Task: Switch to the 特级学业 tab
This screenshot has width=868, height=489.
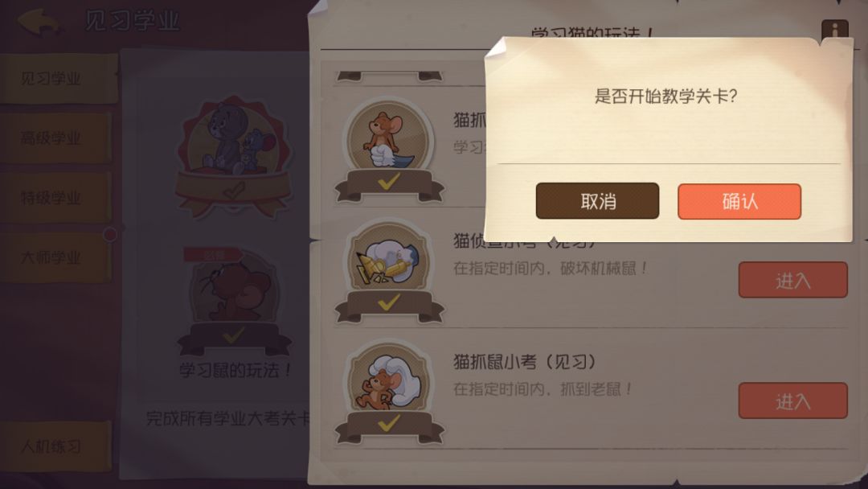Action: tap(55, 198)
